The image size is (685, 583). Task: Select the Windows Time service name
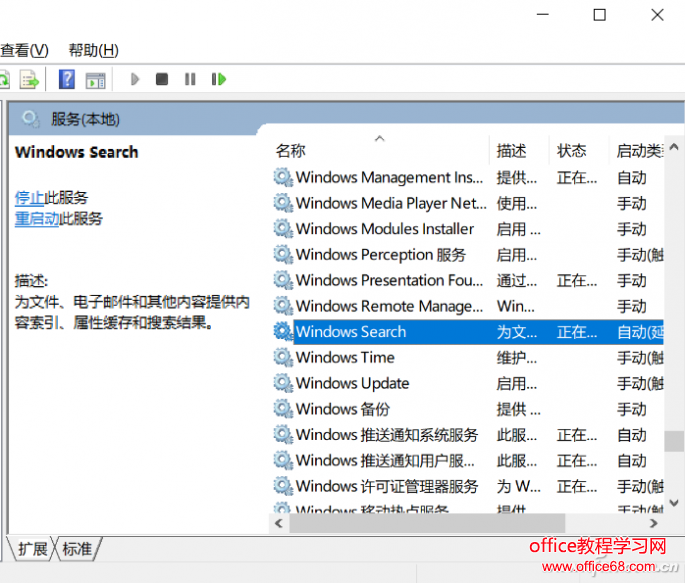tap(345, 358)
